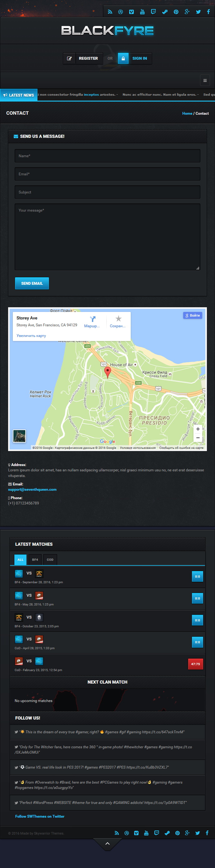
Task: Open the Steam icon in the top bar
Action: [165, 12]
